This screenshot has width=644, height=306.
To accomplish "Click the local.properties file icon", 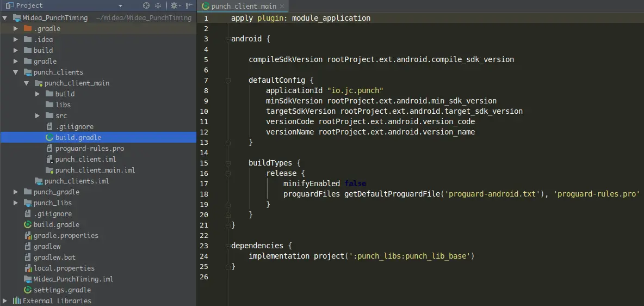I will (x=28, y=268).
